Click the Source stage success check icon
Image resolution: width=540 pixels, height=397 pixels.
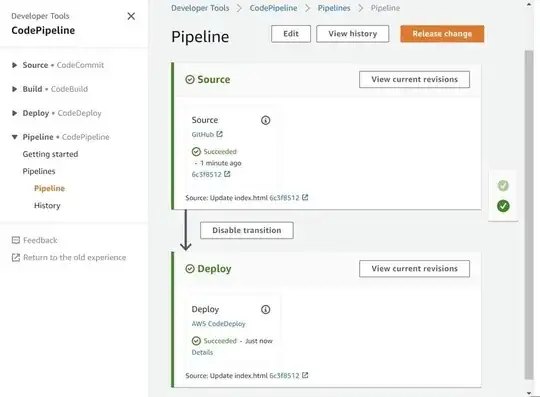point(190,80)
